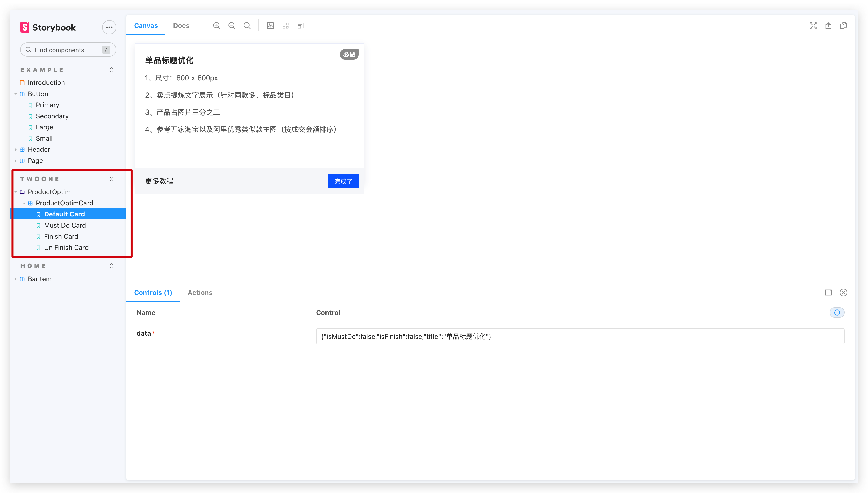The height and width of the screenshot is (493, 868).
Task: Open canvas in new tab icon
Action: [828, 26]
